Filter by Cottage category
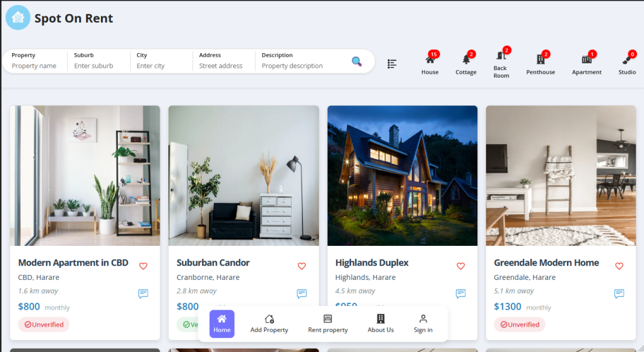Image resolution: width=644 pixels, height=352 pixels. tap(466, 63)
